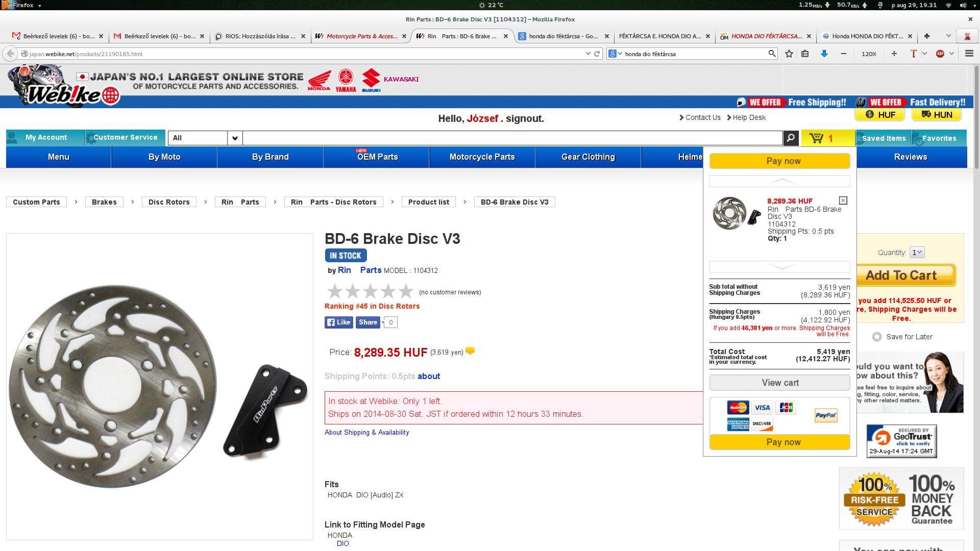This screenshot has height=551, width=980.
Task: Reload the page with the refresh icon
Action: [597, 54]
